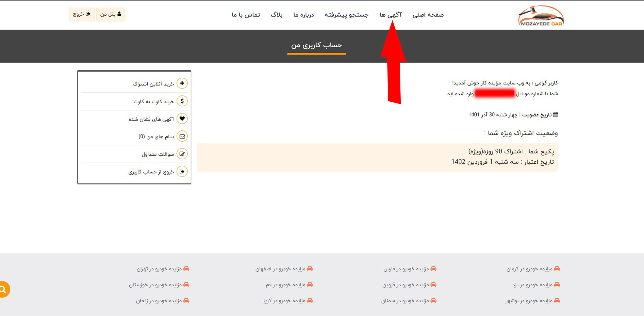Open FAQ via the pencil icon
The height and width of the screenshot is (316, 644).
click(183, 154)
